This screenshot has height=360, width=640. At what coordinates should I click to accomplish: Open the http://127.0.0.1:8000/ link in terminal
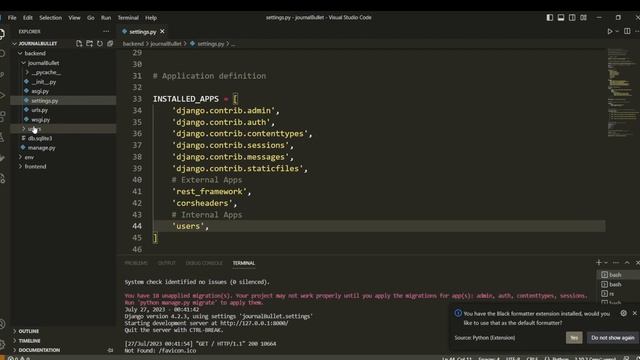click(254, 323)
